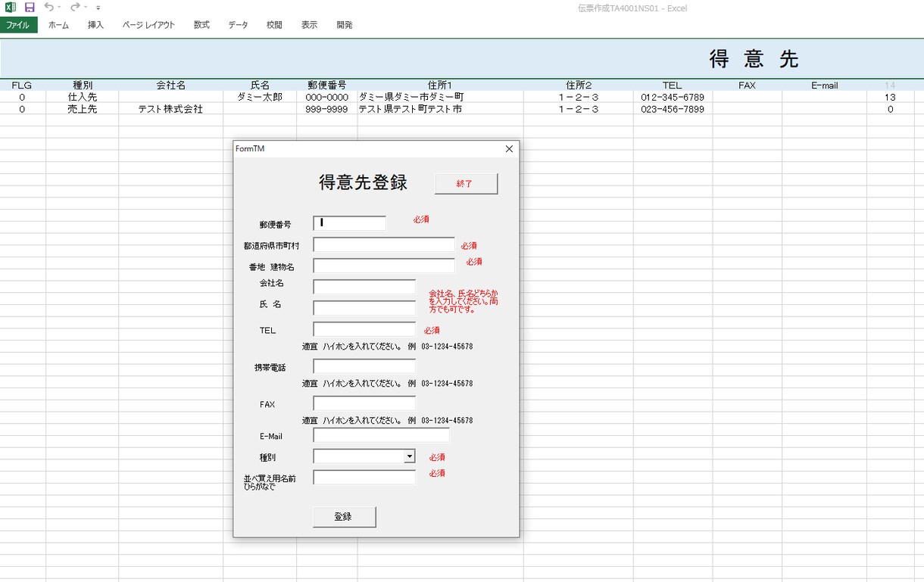The image size is (924, 582).
Task: Click the FAX input field
Action: click(364, 403)
